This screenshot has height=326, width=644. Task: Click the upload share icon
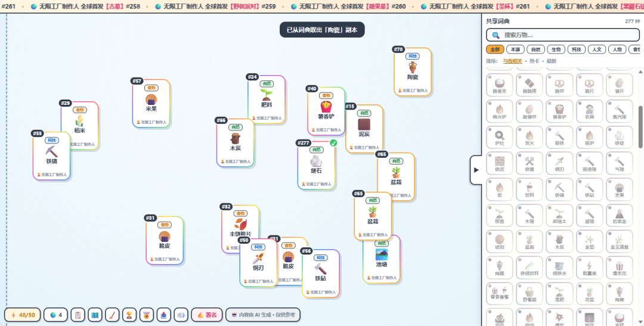(x=163, y=315)
